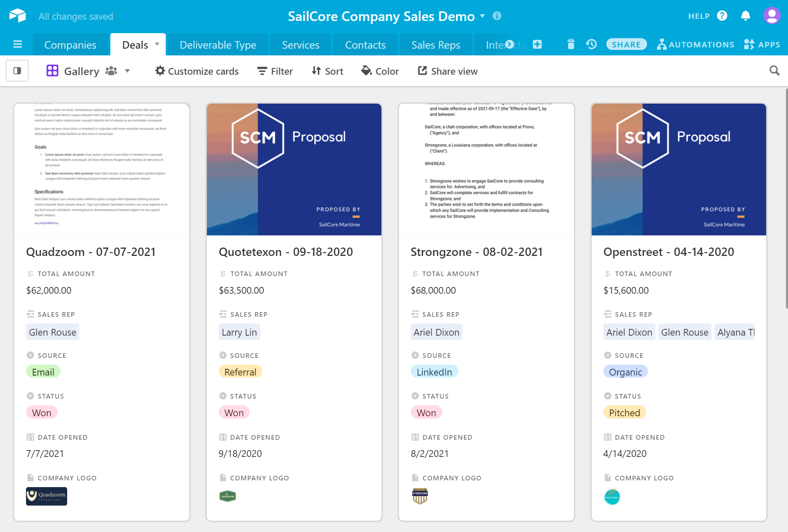Viewport: 788px width, 532px height.
Task: Open the Color settings for cards
Action: (380, 71)
